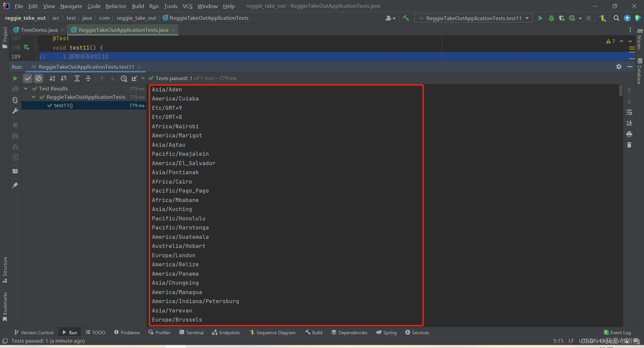Click warnings indicator showing 7
This screenshot has height=348, width=644.
pos(610,41)
